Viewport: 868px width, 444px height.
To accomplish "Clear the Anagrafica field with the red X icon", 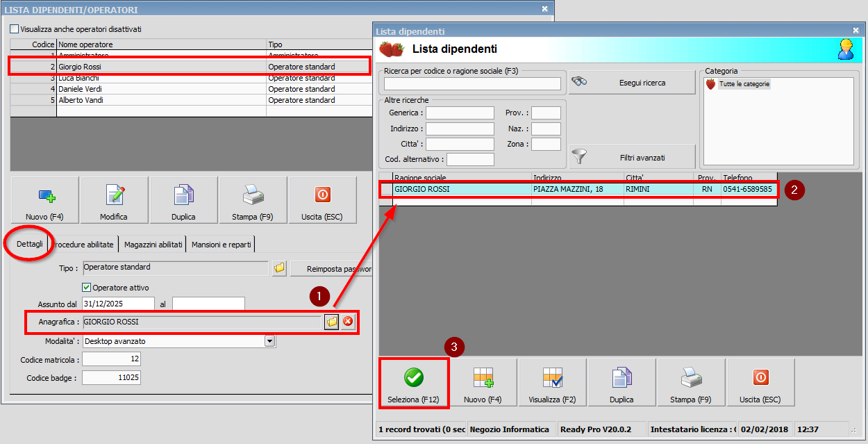I will coord(348,322).
